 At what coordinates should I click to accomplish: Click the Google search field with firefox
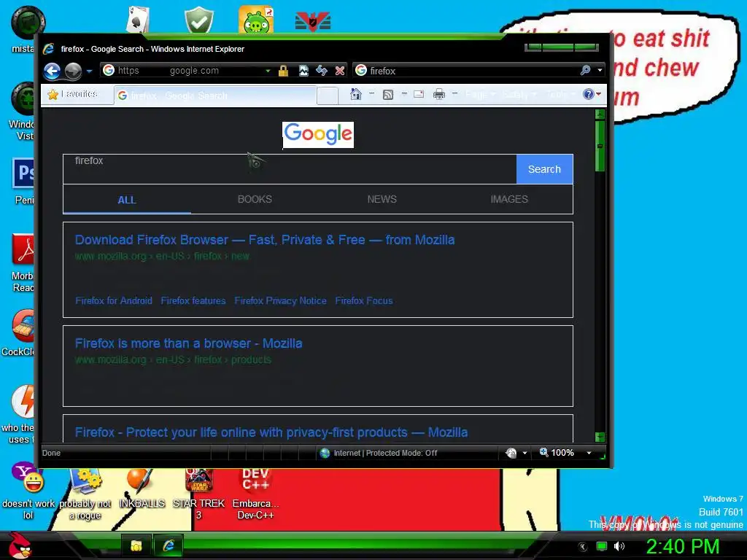290,169
